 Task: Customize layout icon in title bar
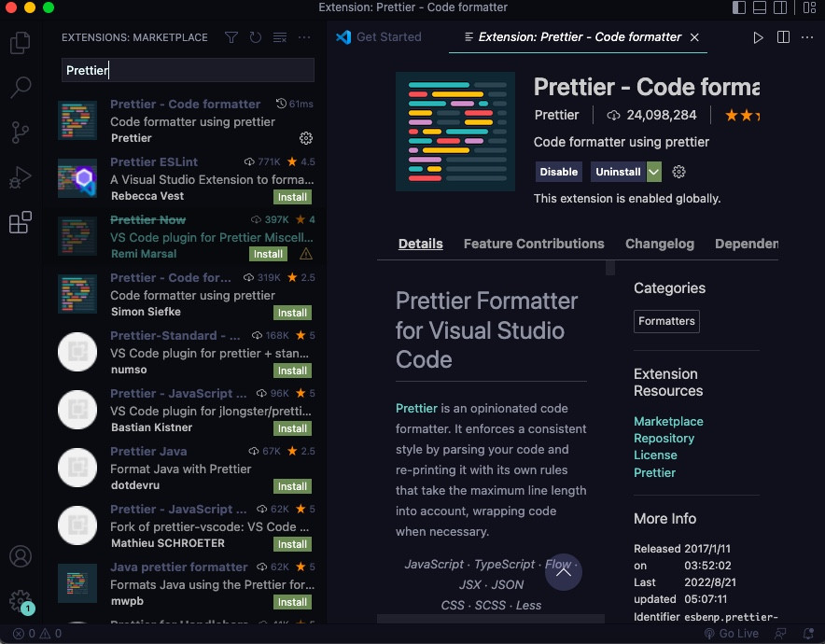[809, 7]
